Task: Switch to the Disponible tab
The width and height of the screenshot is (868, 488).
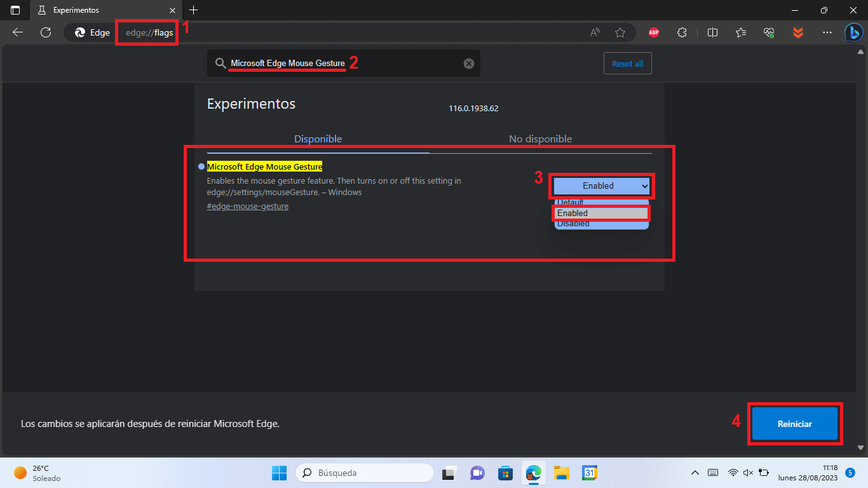Action: pyautogui.click(x=318, y=139)
